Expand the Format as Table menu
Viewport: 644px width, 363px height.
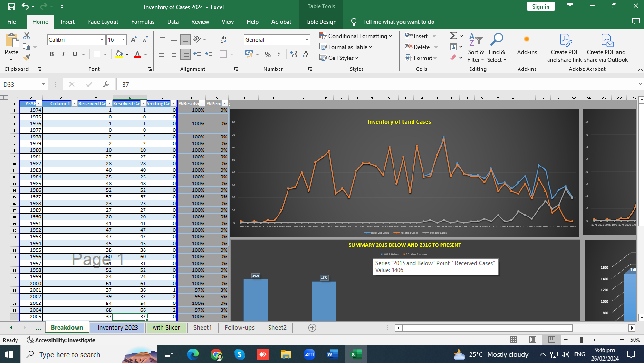pos(346,47)
